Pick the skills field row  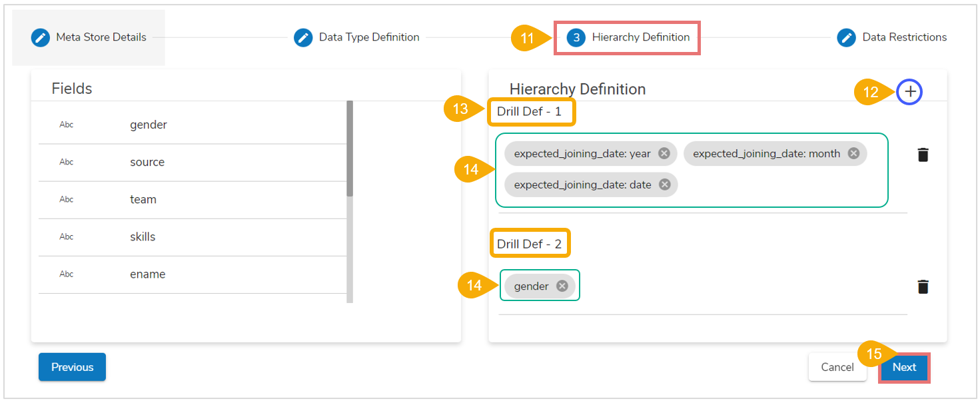point(143,236)
